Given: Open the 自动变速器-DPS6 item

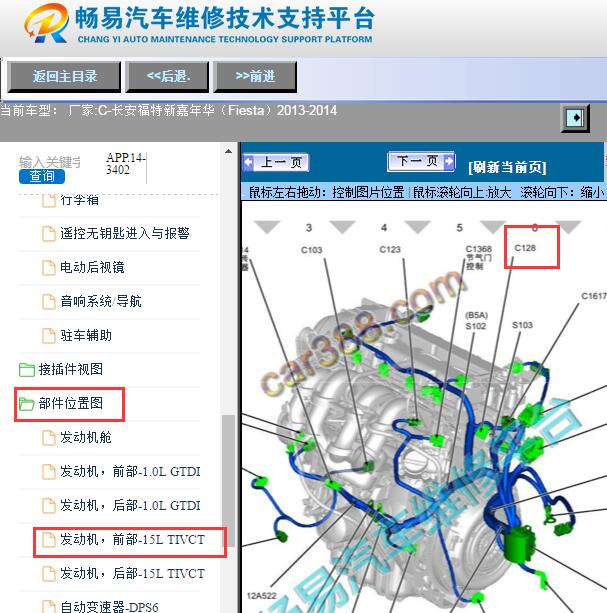Looking at the screenshot, I should [x=109, y=605].
